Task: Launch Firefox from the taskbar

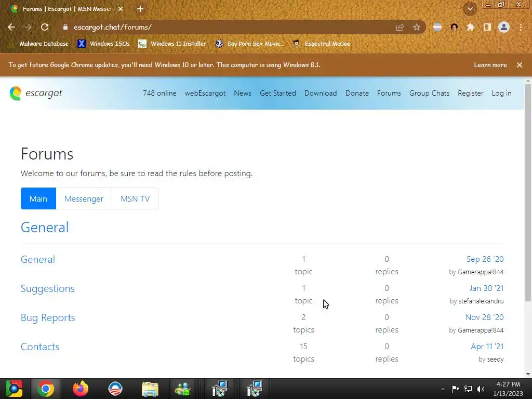Action: pyautogui.click(x=81, y=389)
